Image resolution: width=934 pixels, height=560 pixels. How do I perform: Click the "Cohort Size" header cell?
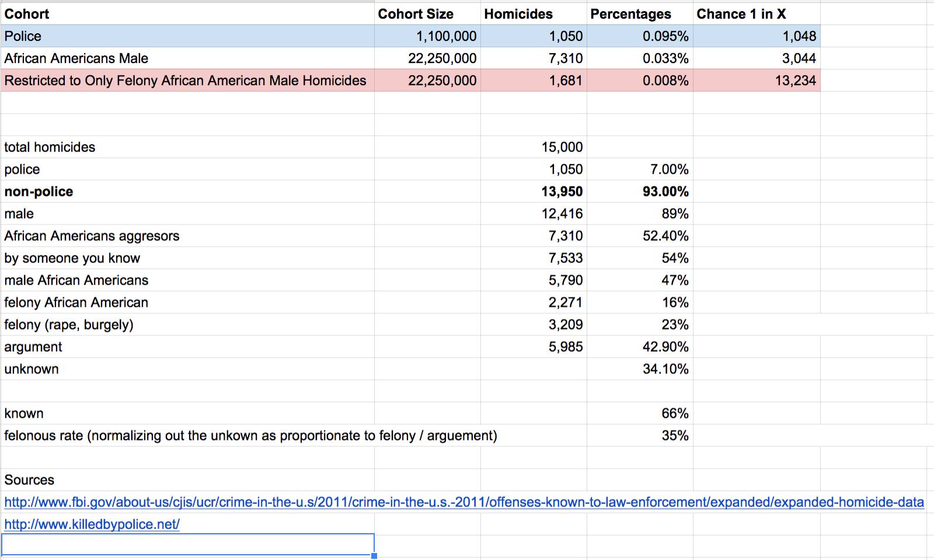[x=415, y=14]
